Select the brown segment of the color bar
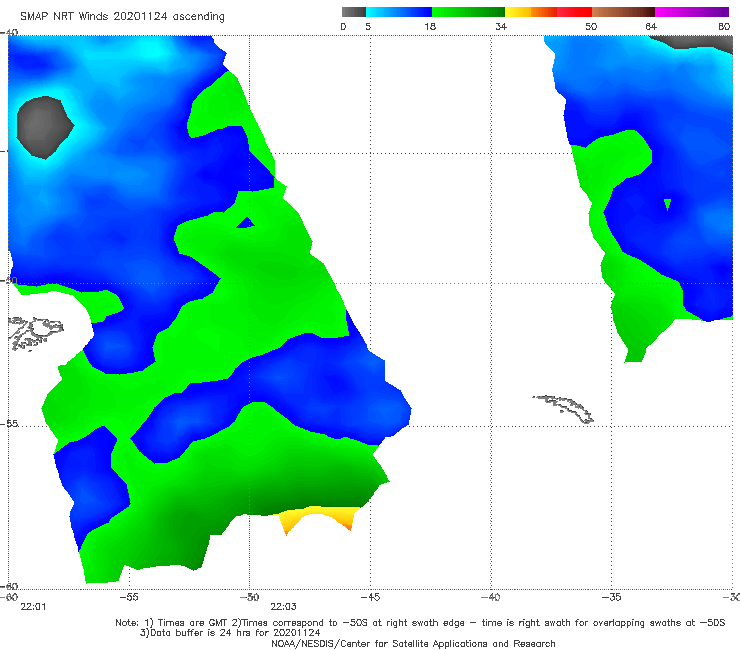Viewport: 740px width, 650px height. 623,12
